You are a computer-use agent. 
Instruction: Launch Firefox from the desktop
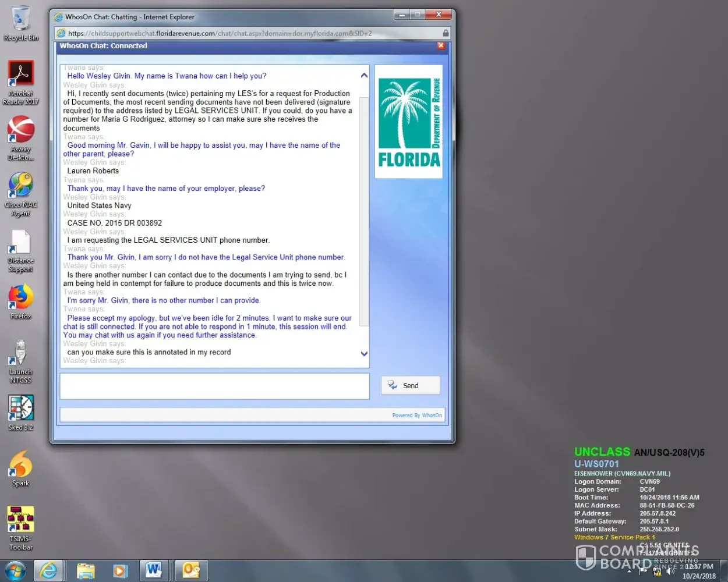point(21,299)
